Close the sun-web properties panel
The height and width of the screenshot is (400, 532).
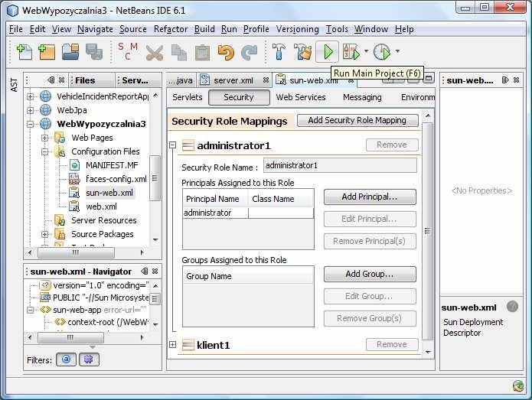click(516, 80)
